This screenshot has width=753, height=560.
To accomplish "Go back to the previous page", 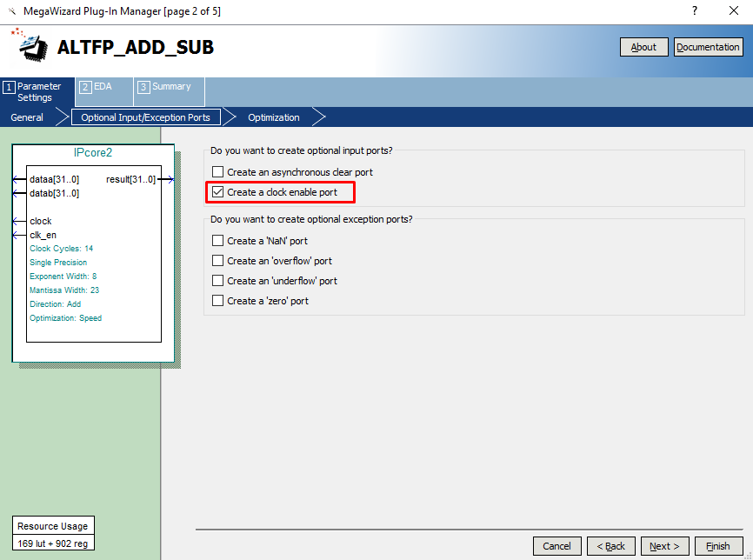I will coord(611,546).
